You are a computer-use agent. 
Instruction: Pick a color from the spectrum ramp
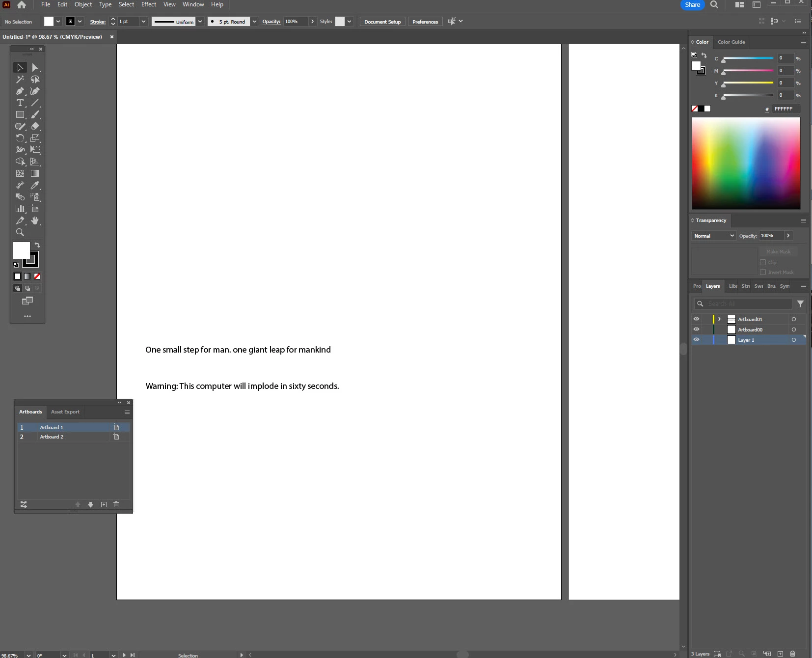tap(746, 163)
